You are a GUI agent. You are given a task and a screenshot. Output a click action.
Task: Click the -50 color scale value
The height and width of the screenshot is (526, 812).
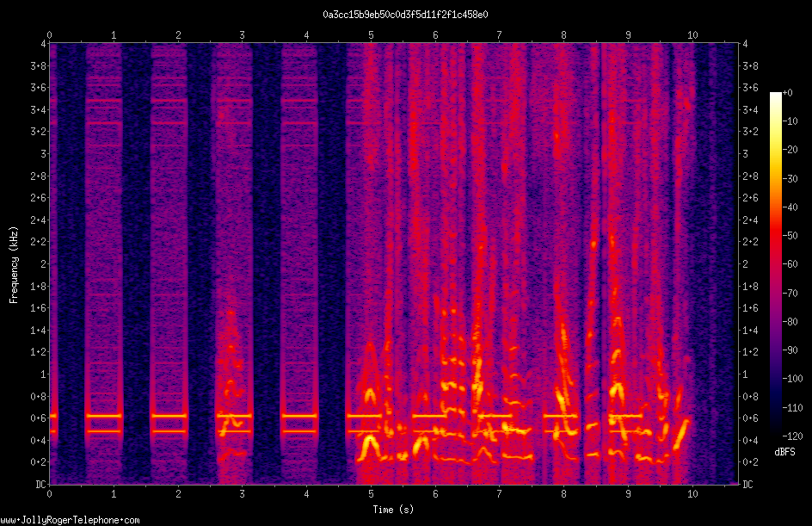click(790, 236)
